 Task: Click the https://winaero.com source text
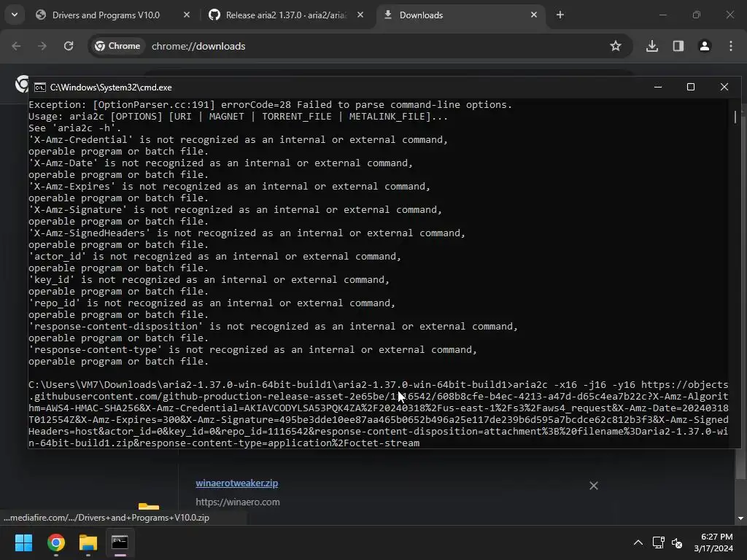pyautogui.click(x=238, y=502)
